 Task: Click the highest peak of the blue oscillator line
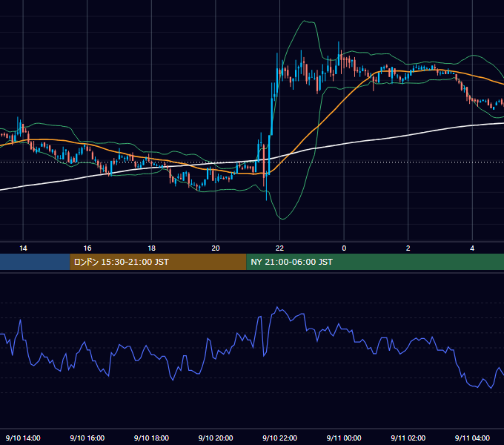coord(277,307)
